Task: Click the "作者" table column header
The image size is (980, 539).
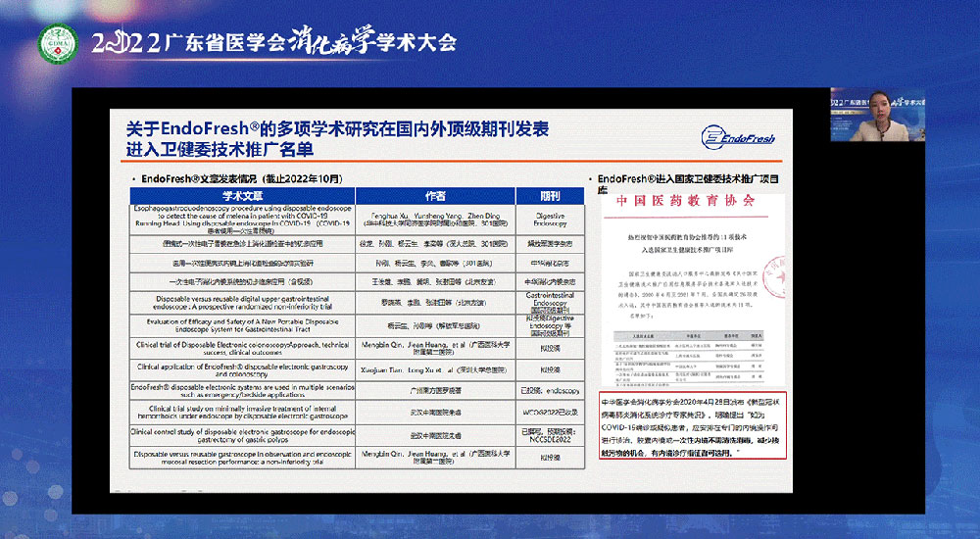Action: point(436,196)
